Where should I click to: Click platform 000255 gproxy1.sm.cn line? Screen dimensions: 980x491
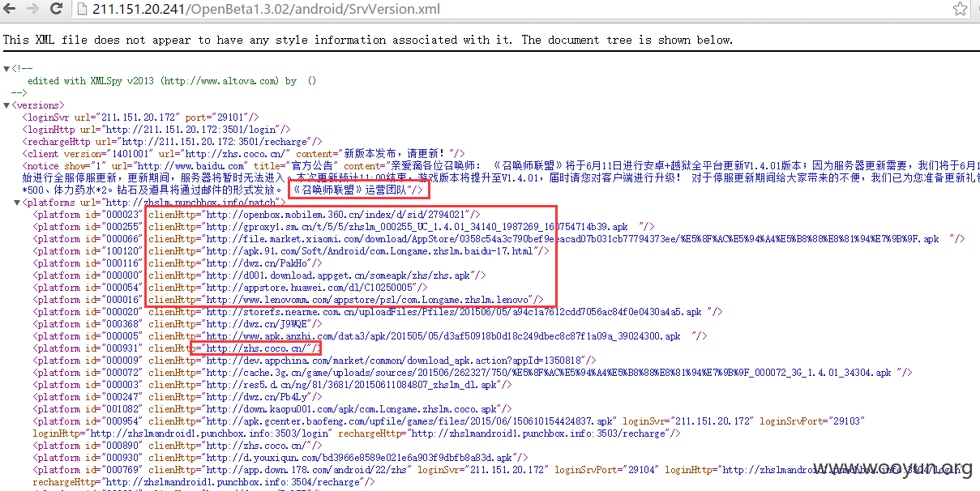click(x=344, y=227)
